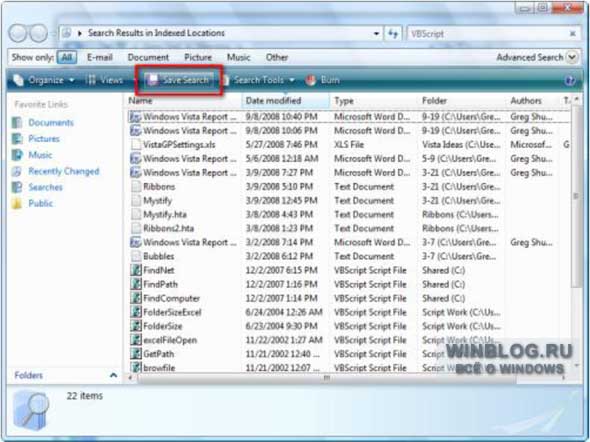Clear the VBScript search with X icon
Viewport: 590px width, 442px height.
tap(573, 34)
